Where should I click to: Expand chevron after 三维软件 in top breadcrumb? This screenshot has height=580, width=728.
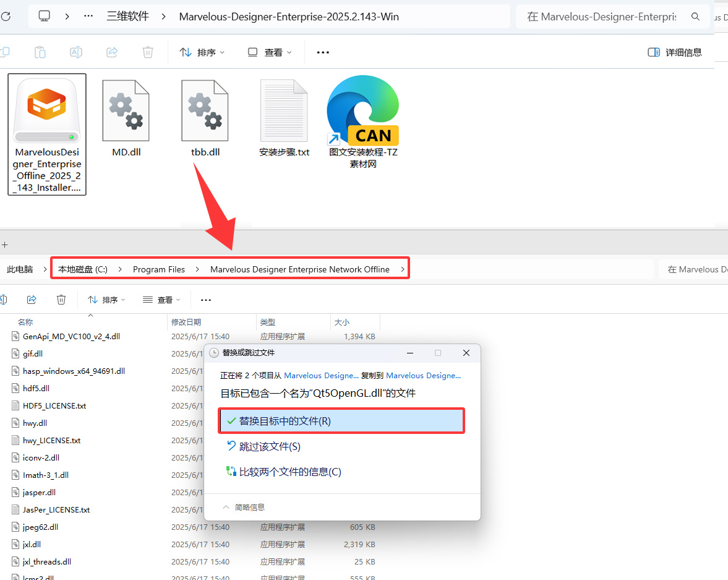coord(163,17)
